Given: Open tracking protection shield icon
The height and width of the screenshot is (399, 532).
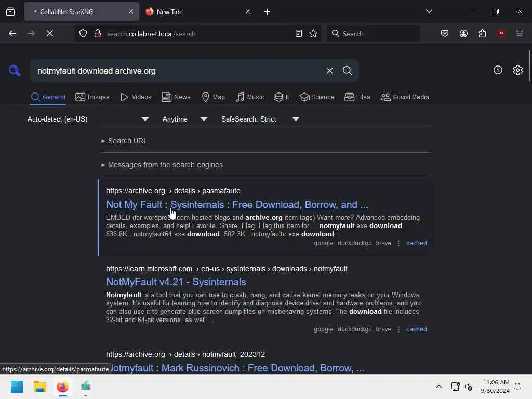Looking at the screenshot, I should (83, 33).
